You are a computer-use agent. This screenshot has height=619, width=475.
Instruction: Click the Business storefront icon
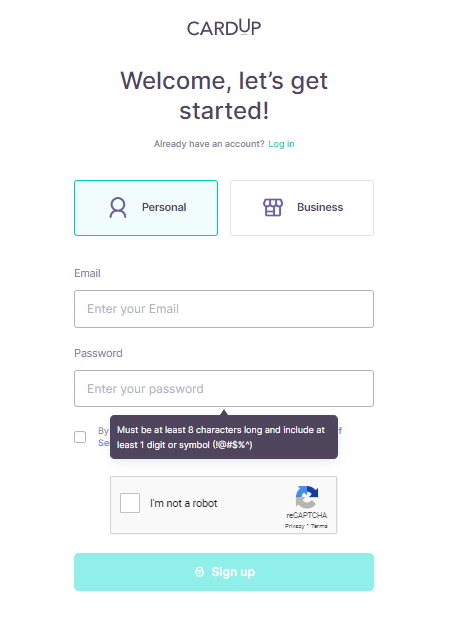[x=273, y=207]
